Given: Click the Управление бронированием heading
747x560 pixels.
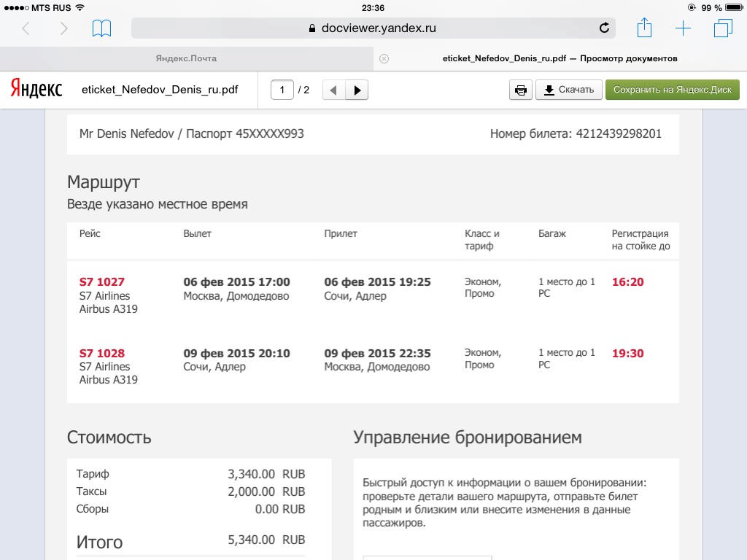Looking at the screenshot, I should tap(468, 437).
